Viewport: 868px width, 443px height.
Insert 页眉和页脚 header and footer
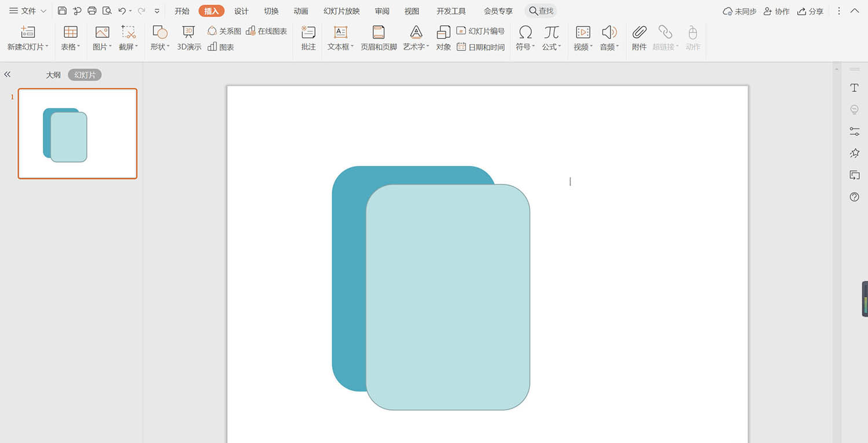point(378,37)
